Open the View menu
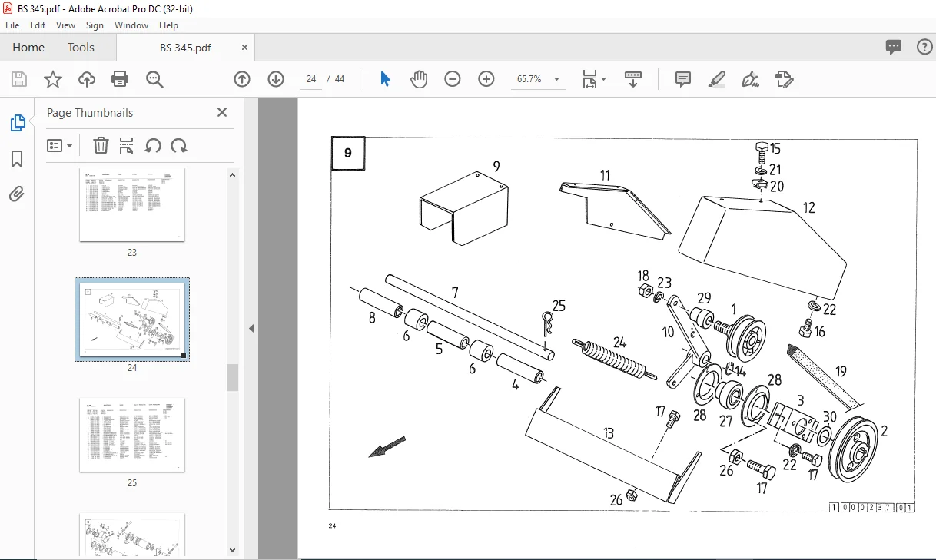Viewport: 936px width, 560px height. (66, 25)
